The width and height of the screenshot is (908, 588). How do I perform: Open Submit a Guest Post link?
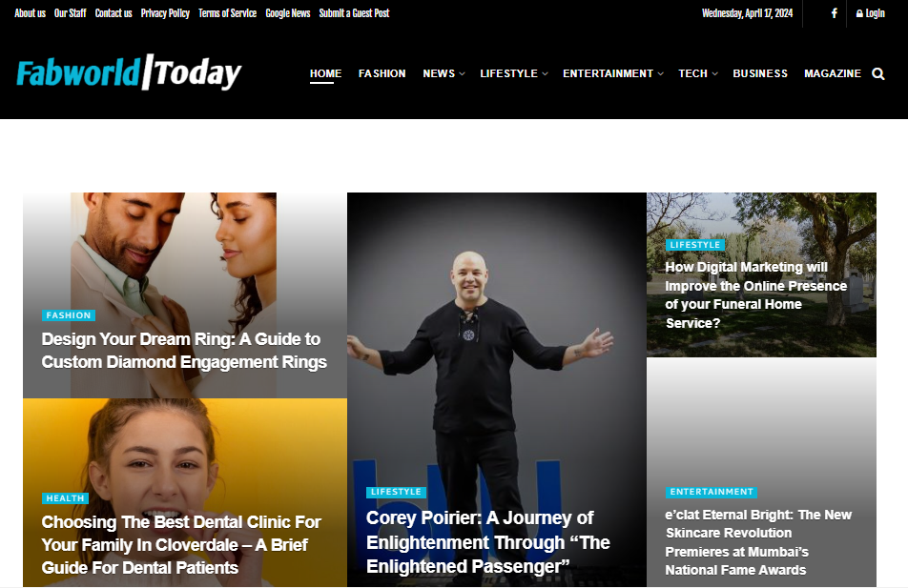tap(354, 13)
